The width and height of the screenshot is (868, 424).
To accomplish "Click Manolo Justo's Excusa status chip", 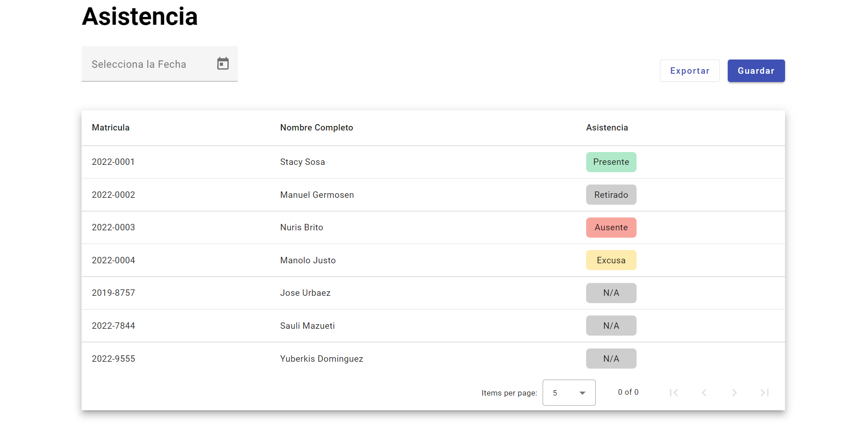I will point(611,260).
